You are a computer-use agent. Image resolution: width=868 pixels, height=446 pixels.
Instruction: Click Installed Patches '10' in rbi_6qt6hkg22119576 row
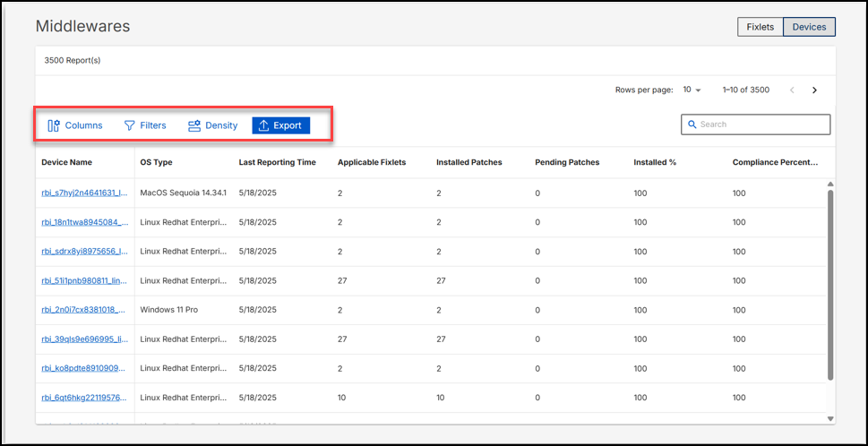click(441, 398)
